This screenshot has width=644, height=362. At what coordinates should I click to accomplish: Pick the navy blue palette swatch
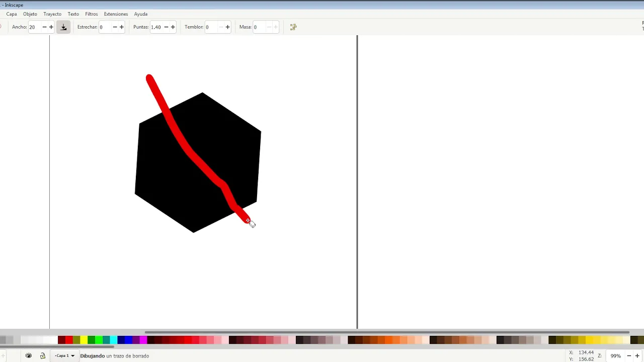tap(121, 340)
